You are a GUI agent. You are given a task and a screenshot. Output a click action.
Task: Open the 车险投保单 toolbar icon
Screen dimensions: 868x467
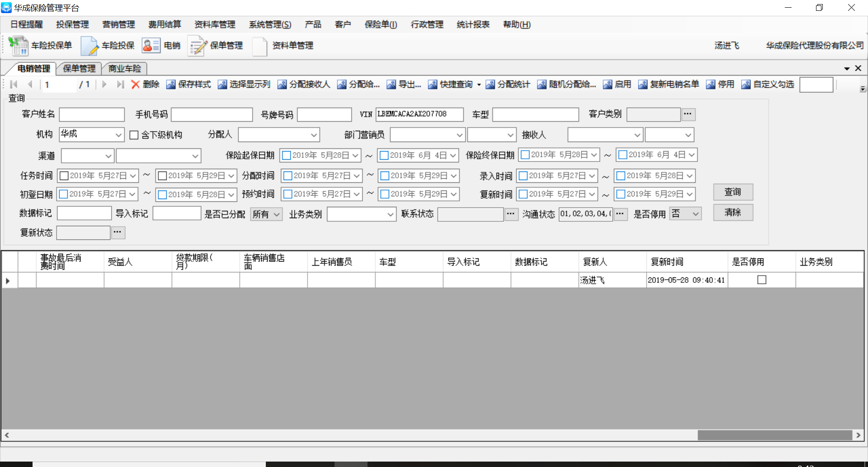(19, 45)
